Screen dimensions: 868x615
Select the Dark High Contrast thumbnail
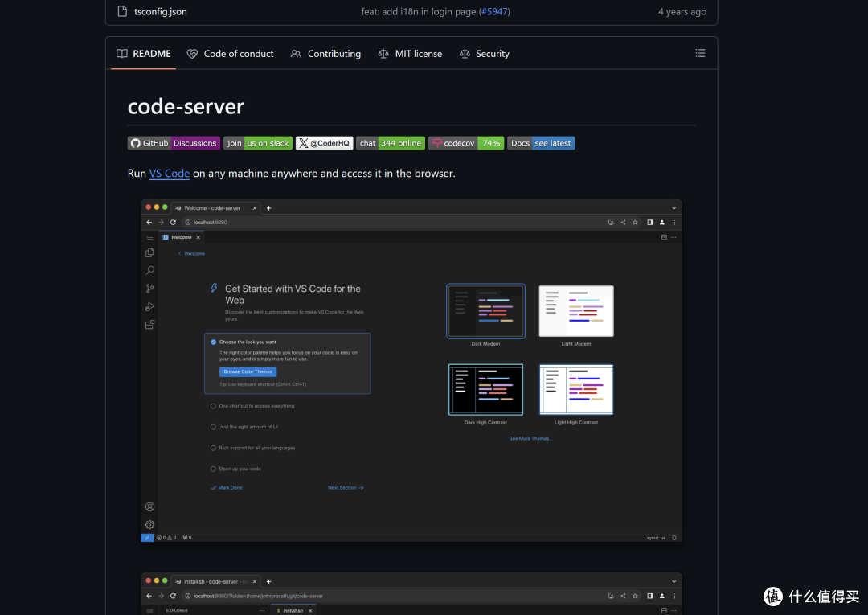pos(485,390)
